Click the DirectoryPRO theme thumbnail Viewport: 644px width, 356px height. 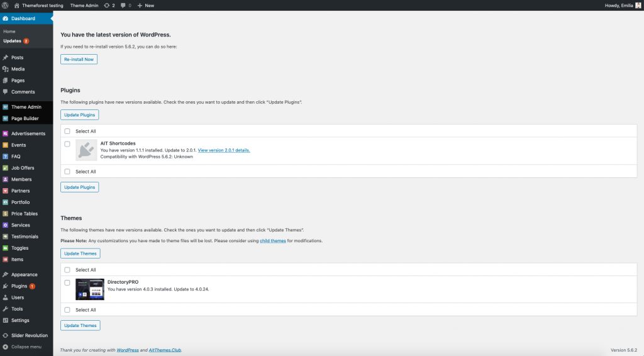tap(90, 289)
